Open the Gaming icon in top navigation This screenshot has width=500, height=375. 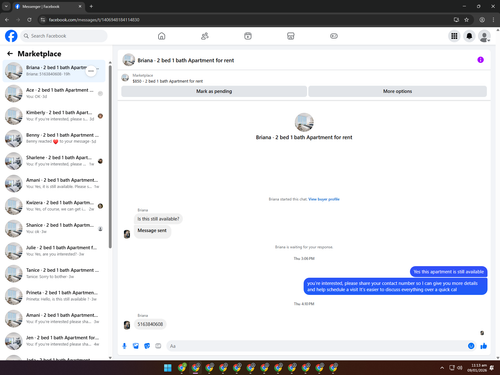pos(334,36)
